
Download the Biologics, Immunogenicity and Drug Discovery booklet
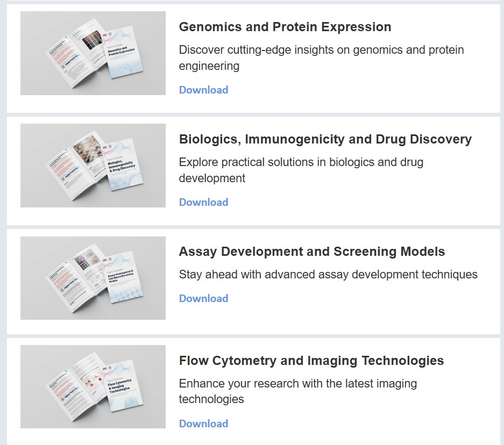[203, 202]
